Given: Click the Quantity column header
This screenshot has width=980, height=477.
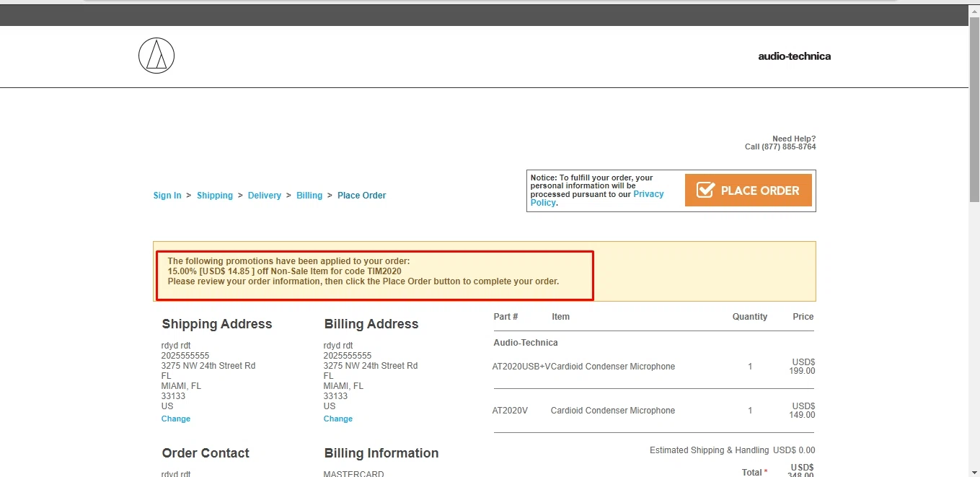Looking at the screenshot, I should (x=750, y=317).
